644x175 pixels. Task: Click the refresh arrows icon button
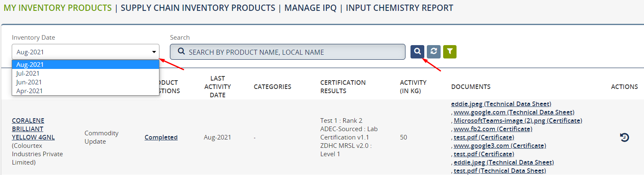pos(434,51)
